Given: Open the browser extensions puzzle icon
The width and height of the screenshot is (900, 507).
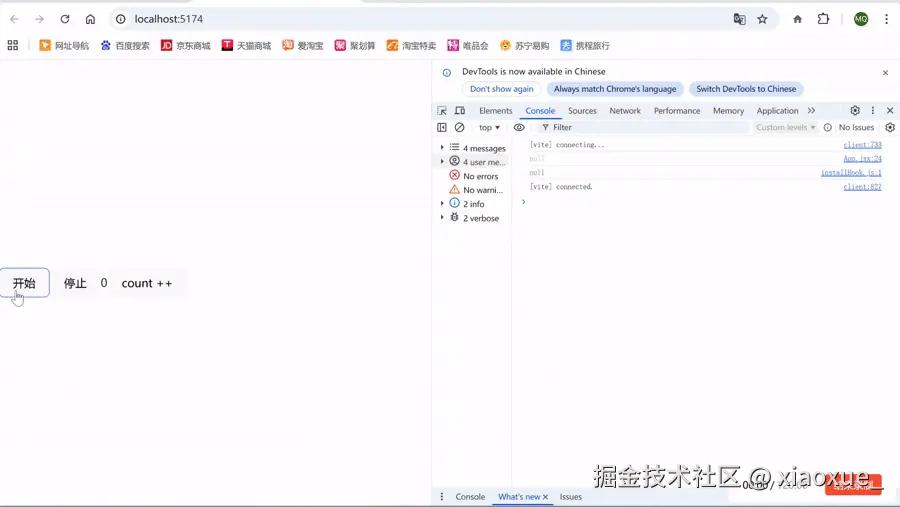Looking at the screenshot, I should (x=823, y=19).
